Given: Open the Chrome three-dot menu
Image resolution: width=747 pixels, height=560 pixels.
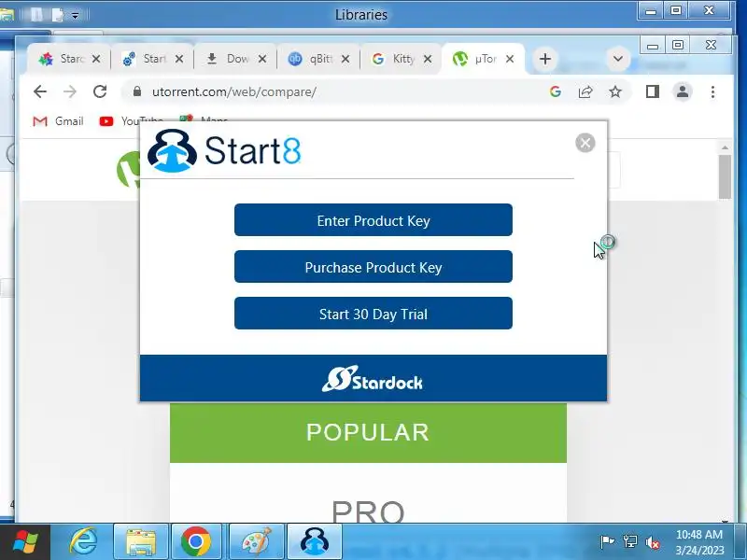Looking at the screenshot, I should [x=712, y=91].
